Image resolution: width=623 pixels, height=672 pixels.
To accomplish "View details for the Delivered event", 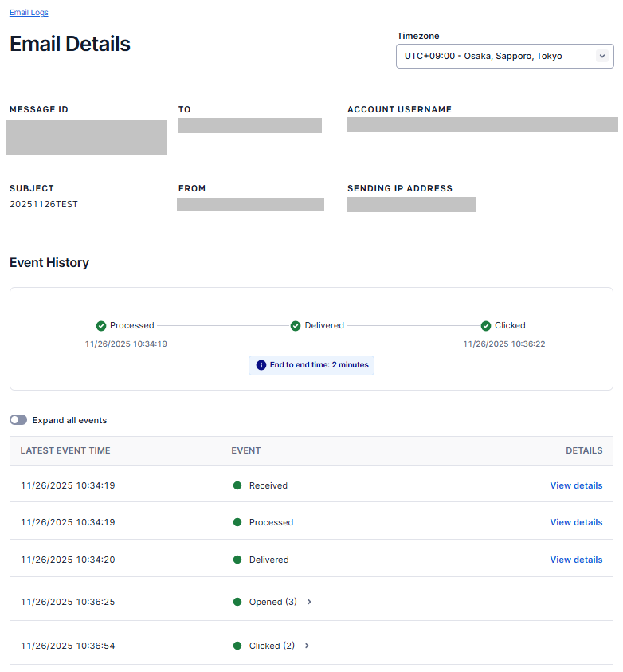I will pyautogui.click(x=575, y=560).
